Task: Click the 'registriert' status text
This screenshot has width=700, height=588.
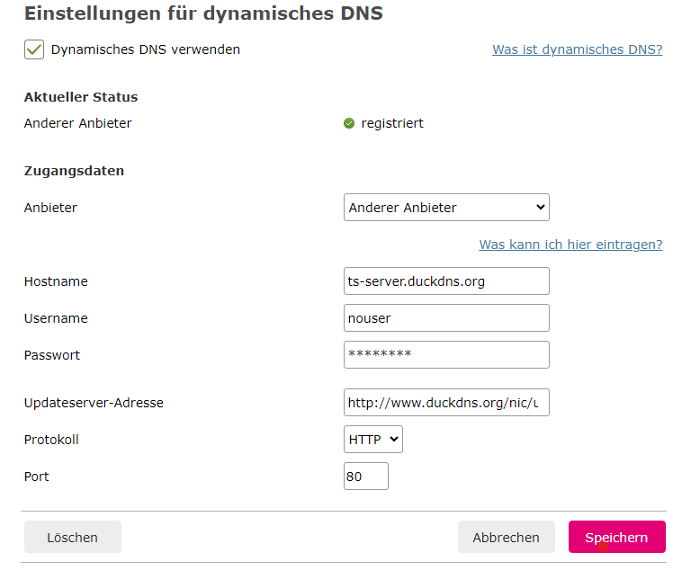Action: pos(392,123)
